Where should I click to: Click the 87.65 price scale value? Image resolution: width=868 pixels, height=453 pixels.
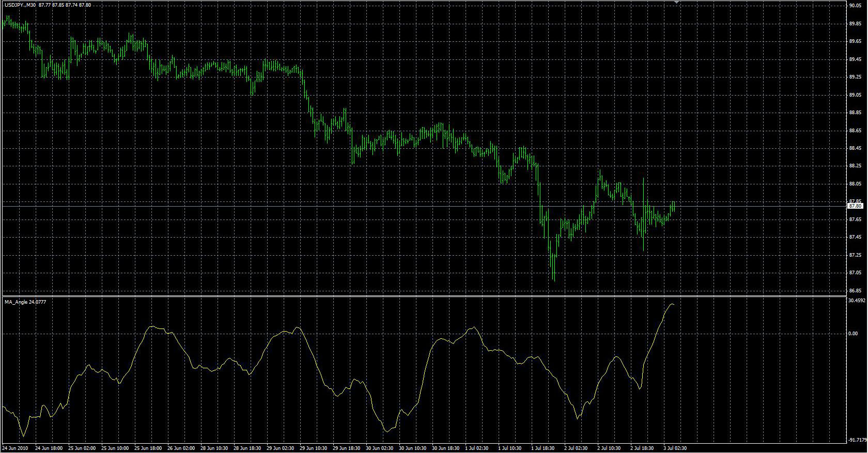tap(855, 220)
